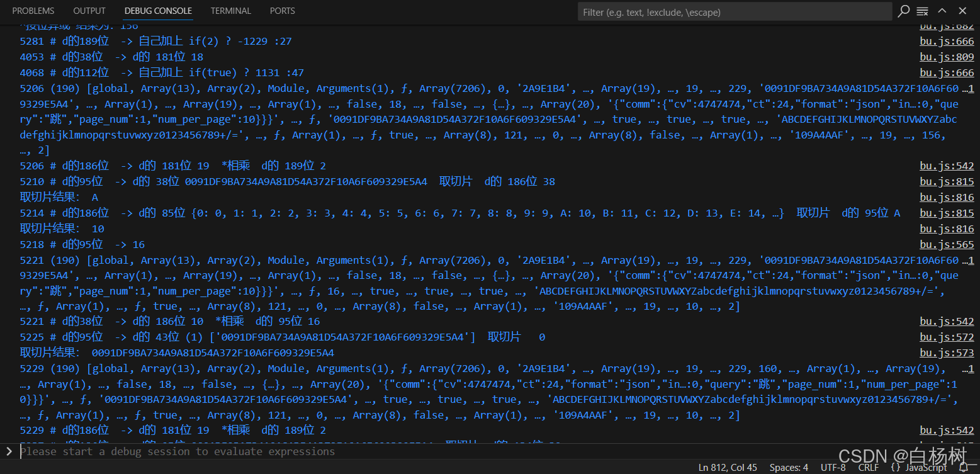Open bu.js:542 link on row 5206

pyautogui.click(x=947, y=166)
